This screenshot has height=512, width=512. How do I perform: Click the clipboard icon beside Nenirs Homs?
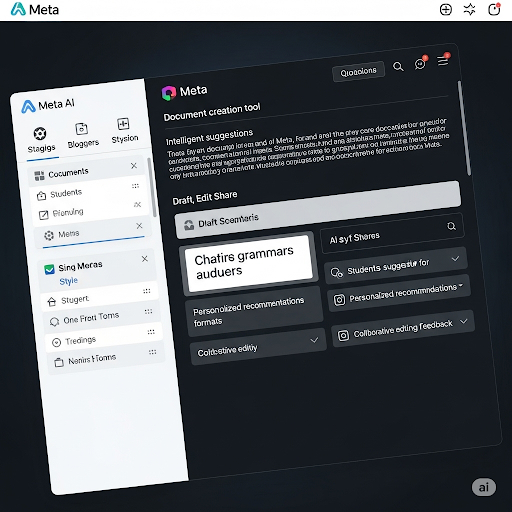coord(59,362)
